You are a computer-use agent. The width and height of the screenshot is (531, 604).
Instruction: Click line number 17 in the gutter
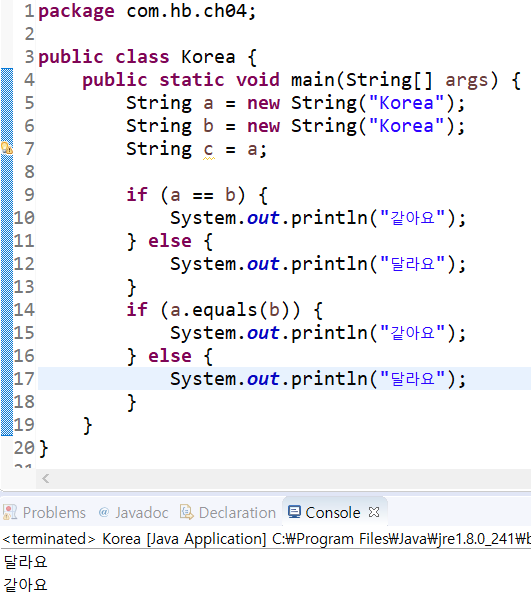(24, 379)
